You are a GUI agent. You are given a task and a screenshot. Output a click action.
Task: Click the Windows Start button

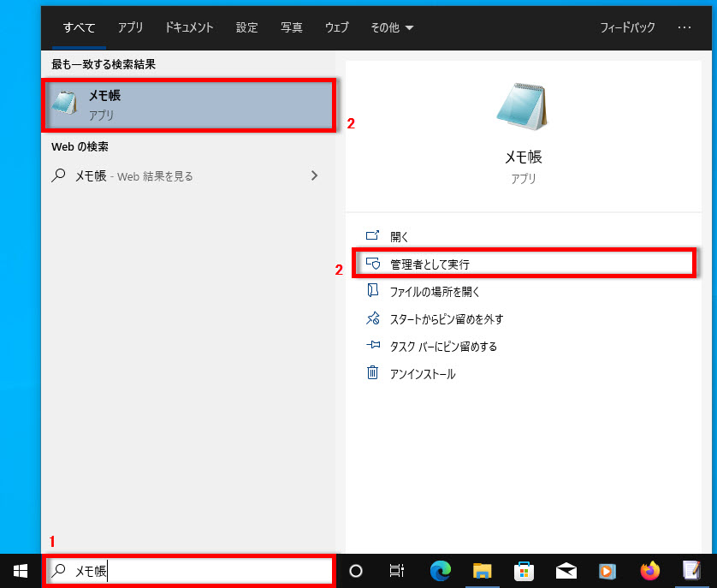click(x=21, y=571)
